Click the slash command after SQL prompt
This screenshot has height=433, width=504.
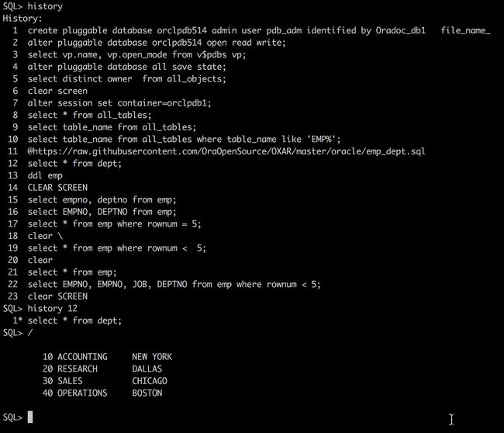tap(30, 333)
